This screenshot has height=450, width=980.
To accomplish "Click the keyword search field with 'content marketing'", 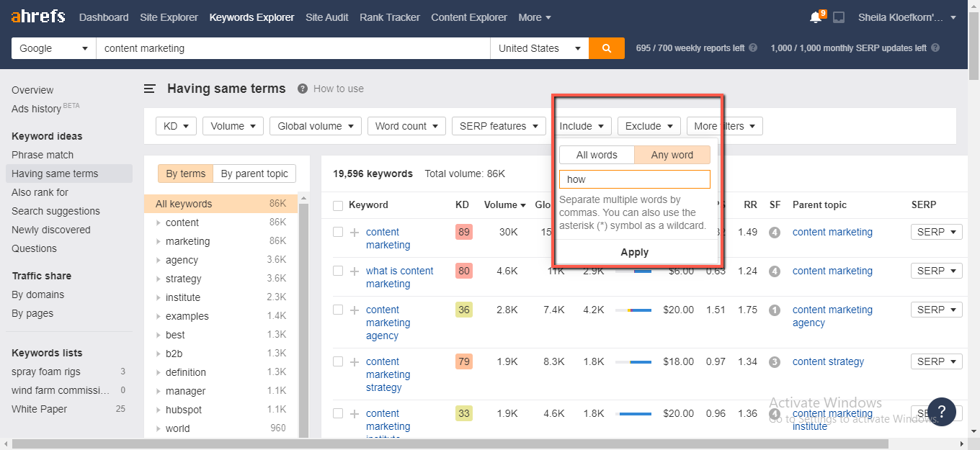I will pyautogui.click(x=293, y=48).
